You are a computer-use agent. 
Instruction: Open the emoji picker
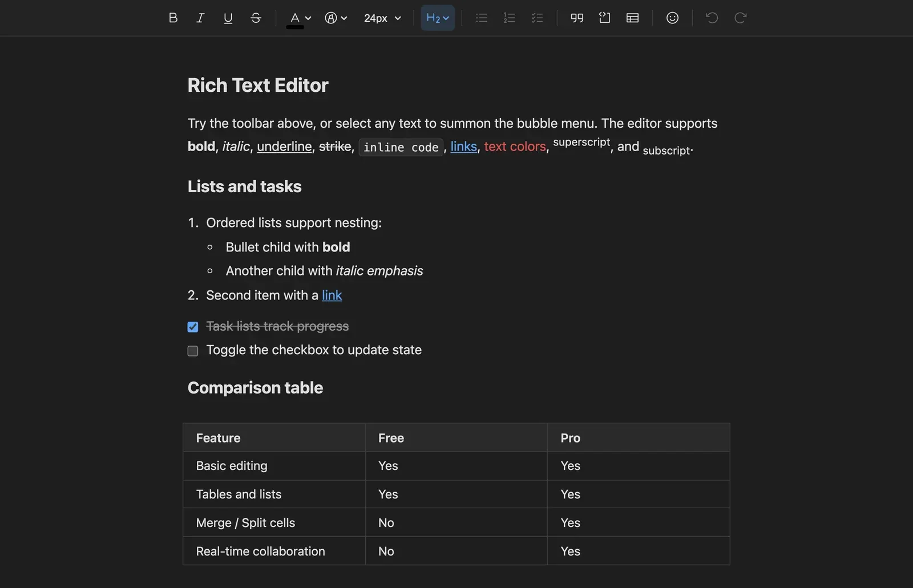[x=672, y=18]
